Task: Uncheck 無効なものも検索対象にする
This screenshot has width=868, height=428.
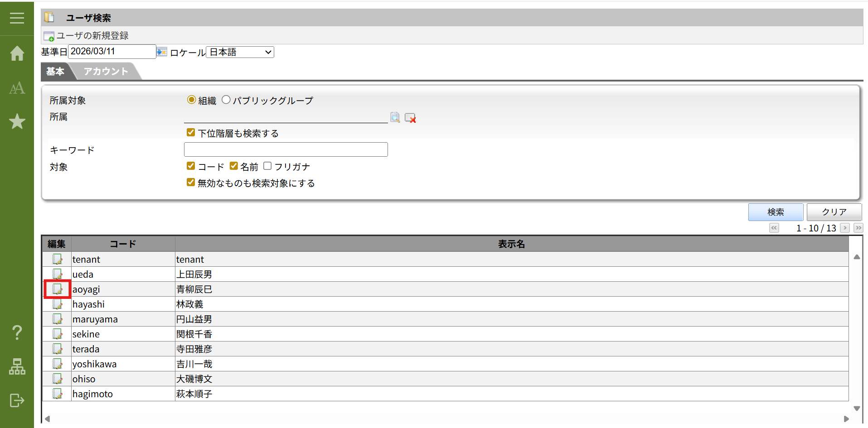Action: (x=191, y=183)
